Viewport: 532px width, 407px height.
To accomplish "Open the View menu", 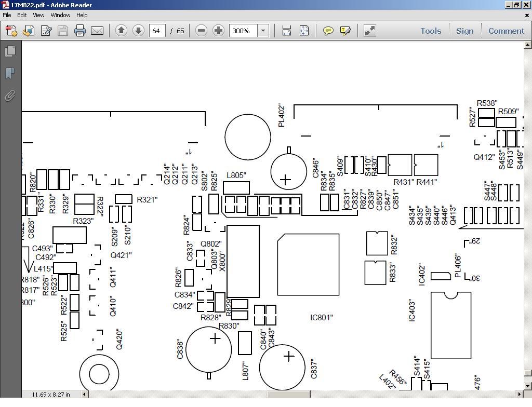I will pyautogui.click(x=38, y=15).
